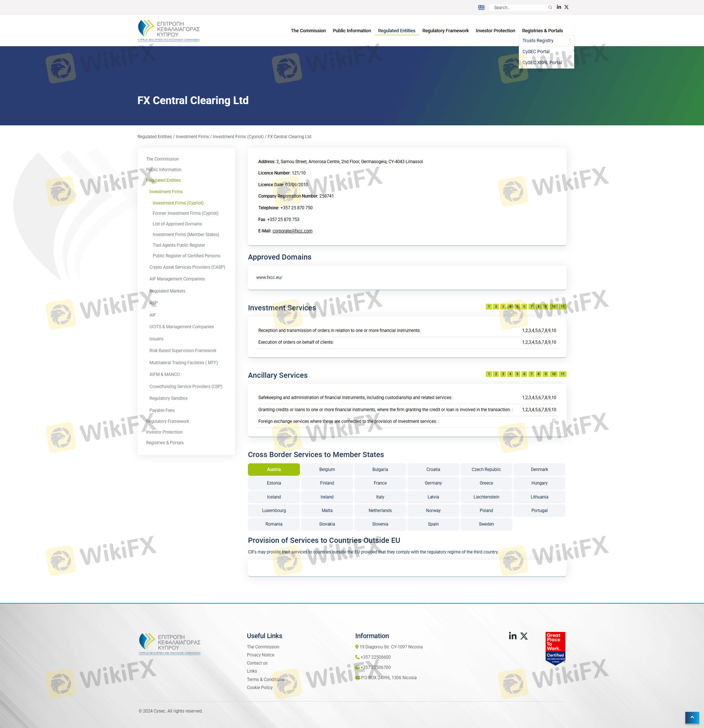Open footer X social icon
Image resolution: width=704 pixels, height=728 pixels.
click(524, 636)
